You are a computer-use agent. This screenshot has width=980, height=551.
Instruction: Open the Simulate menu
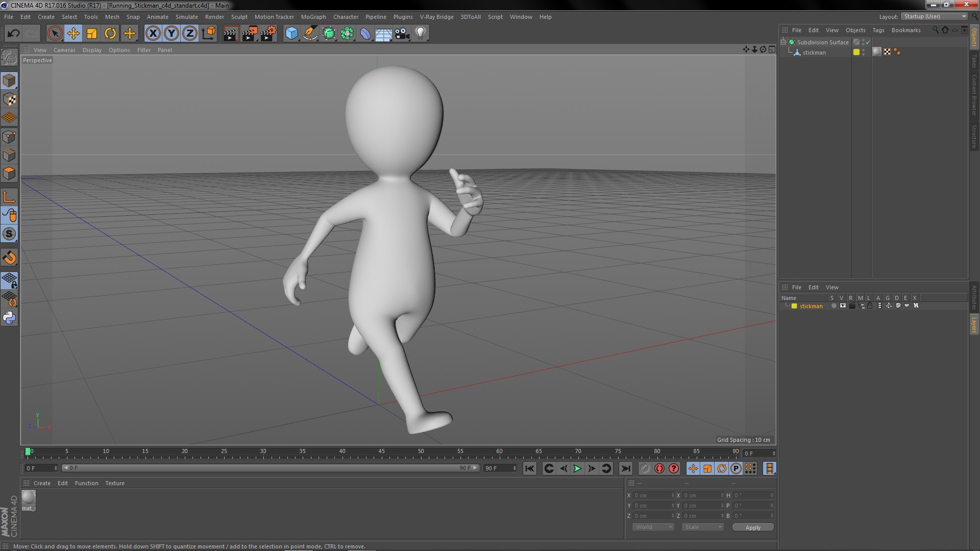186,16
